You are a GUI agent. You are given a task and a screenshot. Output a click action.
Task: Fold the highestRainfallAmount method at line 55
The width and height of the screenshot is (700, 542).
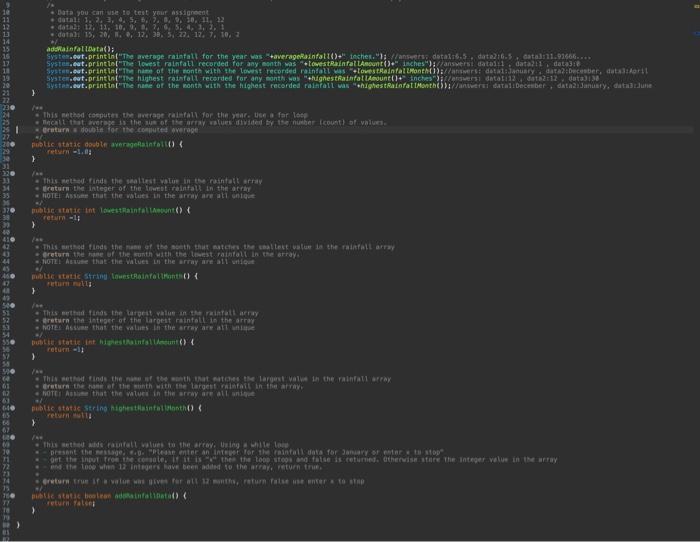[12, 342]
